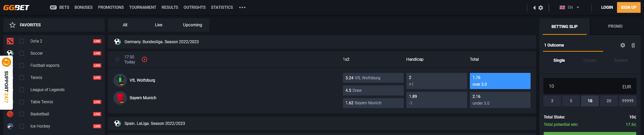Open the PROMO tab
Image resolution: width=644 pixels, height=135 pixels.
(x=615, y=26)
